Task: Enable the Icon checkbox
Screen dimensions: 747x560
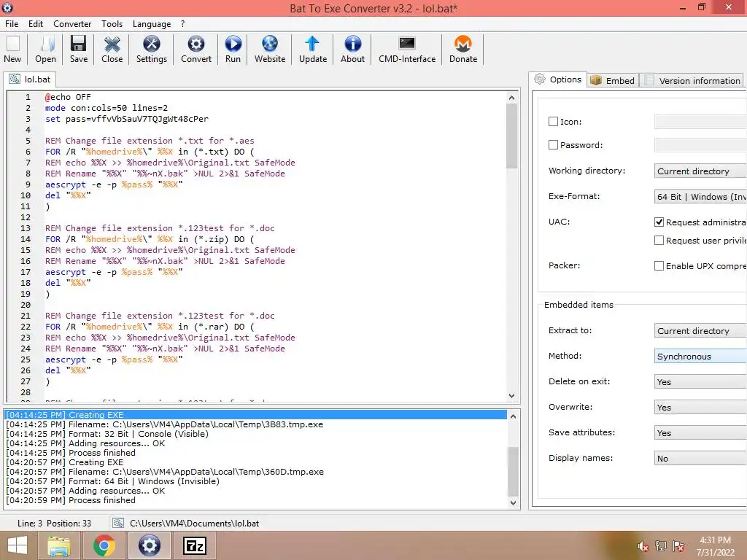Action: tap(553, 122)
